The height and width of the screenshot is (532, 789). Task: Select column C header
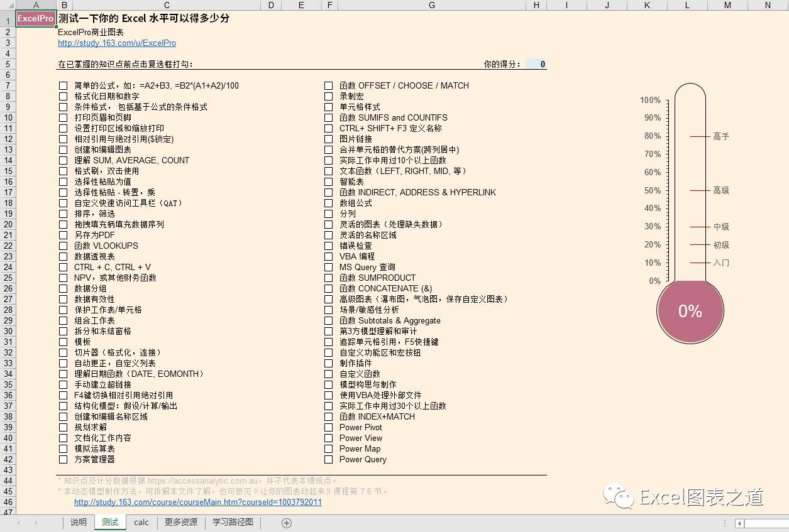167,5
